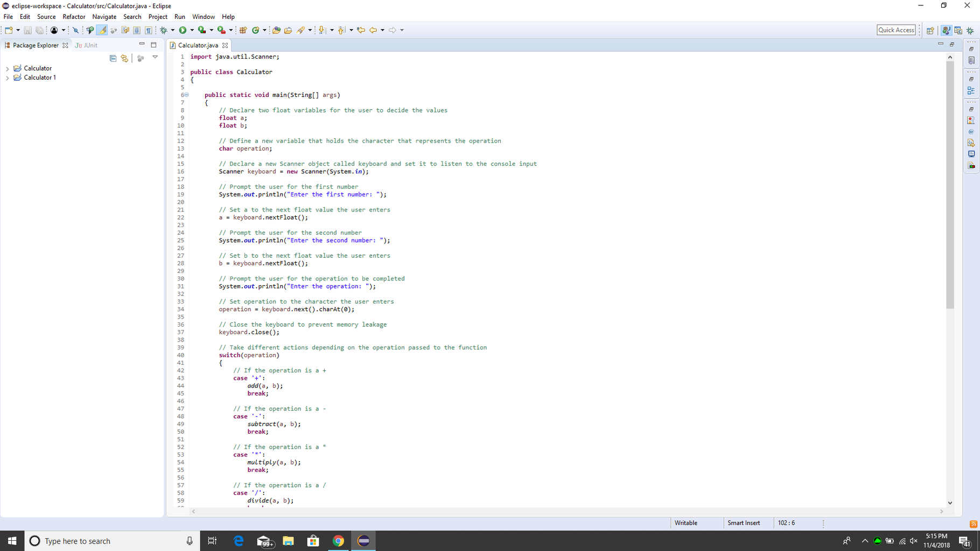Switch to the Java perspective icon top right
The width and height of the screenshot is (980, 551).
[x=947, y=30]
